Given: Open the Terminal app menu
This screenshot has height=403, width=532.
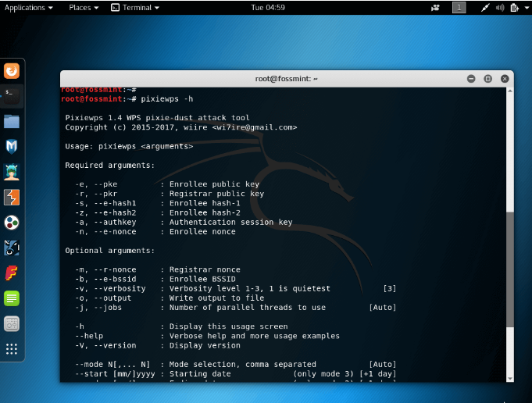Looking at the screenshot, I should 135,8.
